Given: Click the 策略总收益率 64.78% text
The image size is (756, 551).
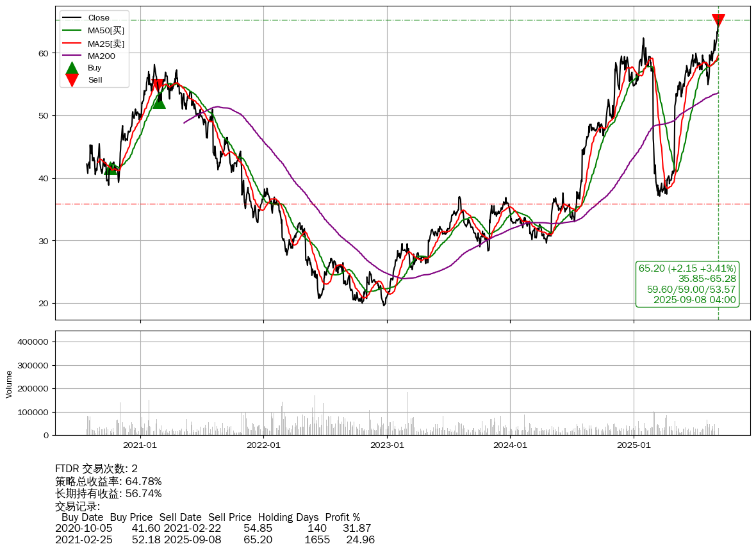Looking at the screenshot, I should click(108, 481).
